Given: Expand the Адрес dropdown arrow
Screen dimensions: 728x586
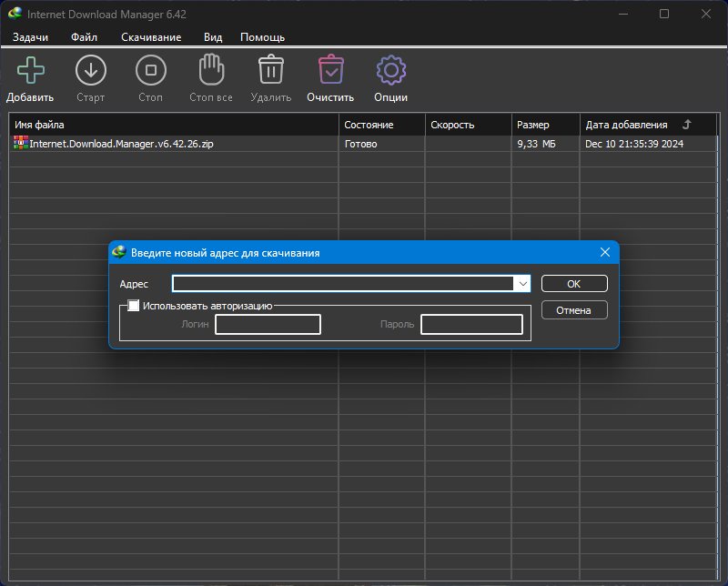Looking at the screenshot, I should (522, 284).
